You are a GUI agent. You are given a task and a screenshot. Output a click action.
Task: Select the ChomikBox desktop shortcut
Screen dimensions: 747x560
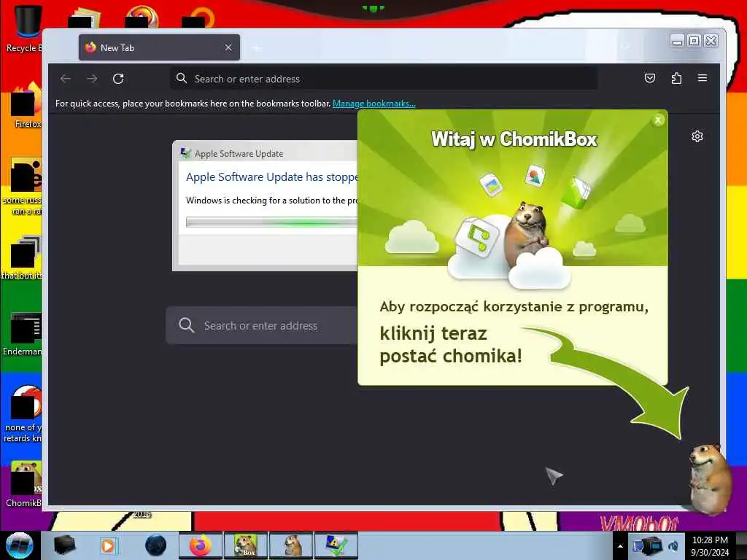click(24, 485)
